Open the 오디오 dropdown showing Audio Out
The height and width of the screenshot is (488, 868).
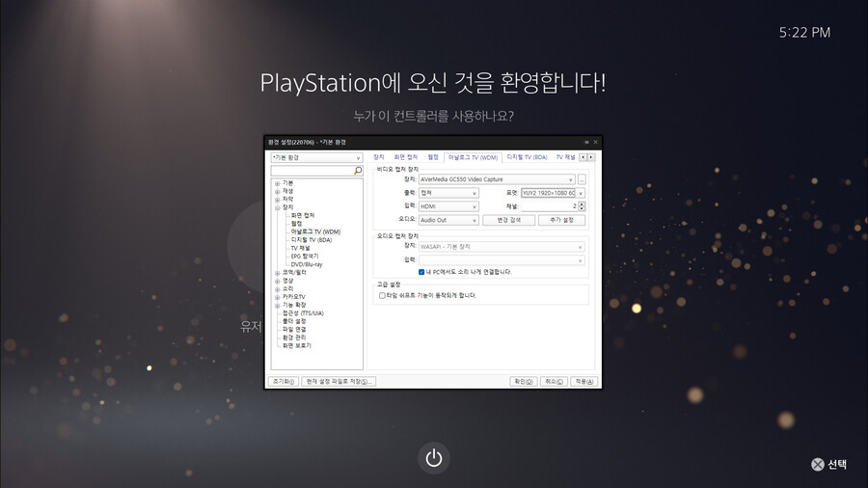point(448,220)
